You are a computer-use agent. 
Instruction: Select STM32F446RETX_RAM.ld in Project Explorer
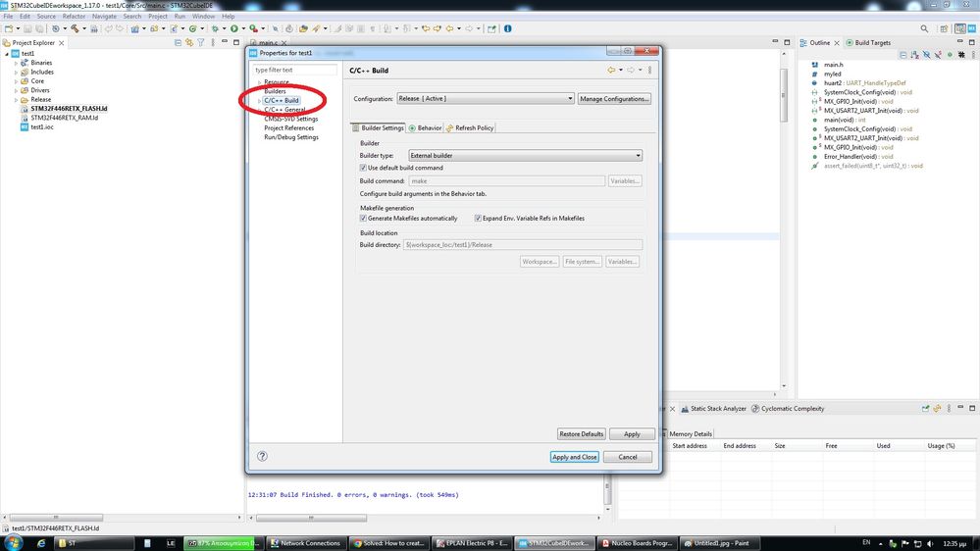pyautogui.click(x=65, y=118)
